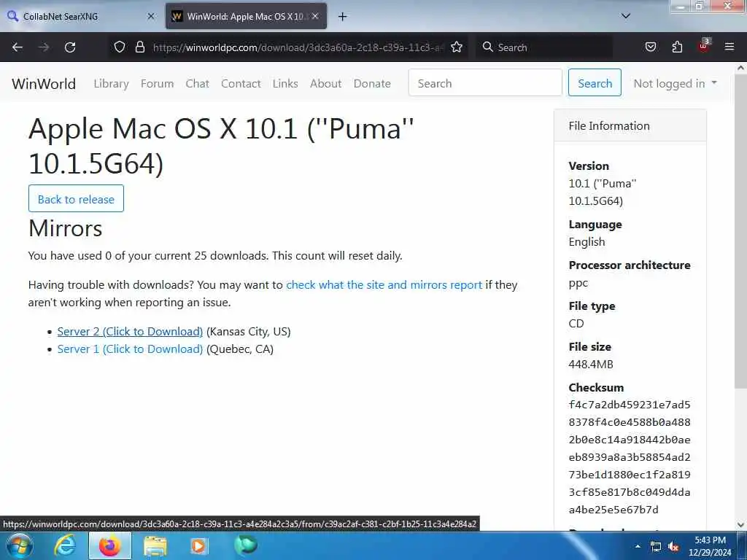
Task: Expand the Not logged in dropdown
Action: (675, 83)
